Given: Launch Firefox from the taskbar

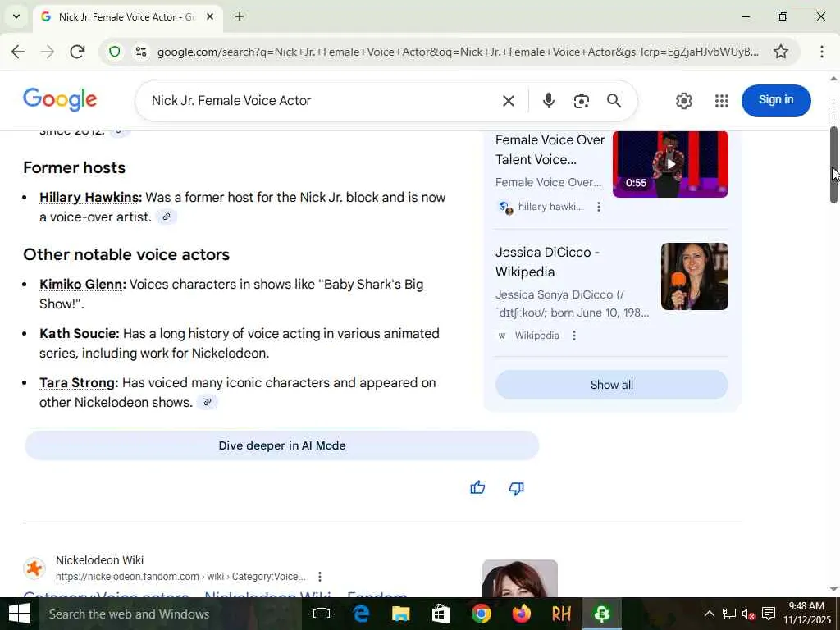Looking at the screenshot, I should [x=521, y=614].
